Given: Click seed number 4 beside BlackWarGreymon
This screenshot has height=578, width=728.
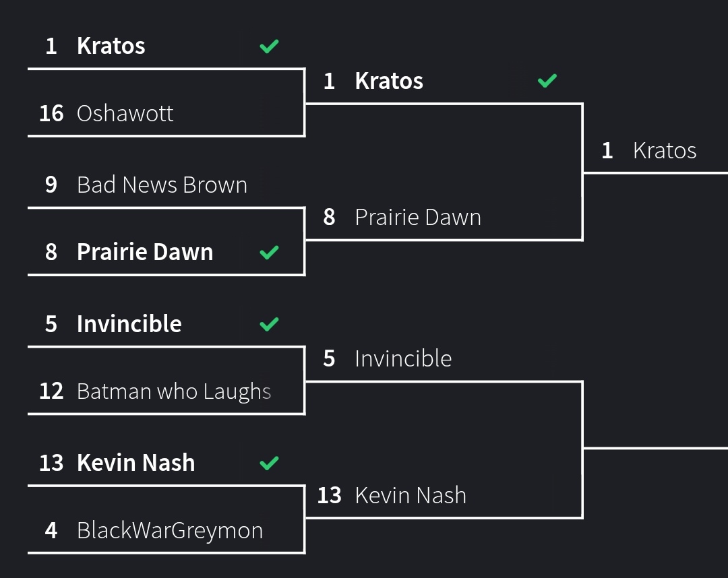Looking at the screenshot, I should 51,531.
